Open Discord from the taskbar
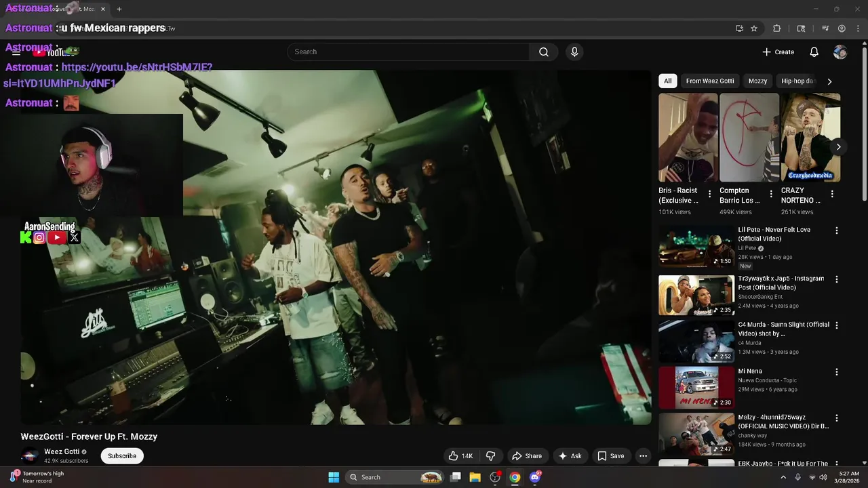868x488 pixels. (x=535, y=477)
